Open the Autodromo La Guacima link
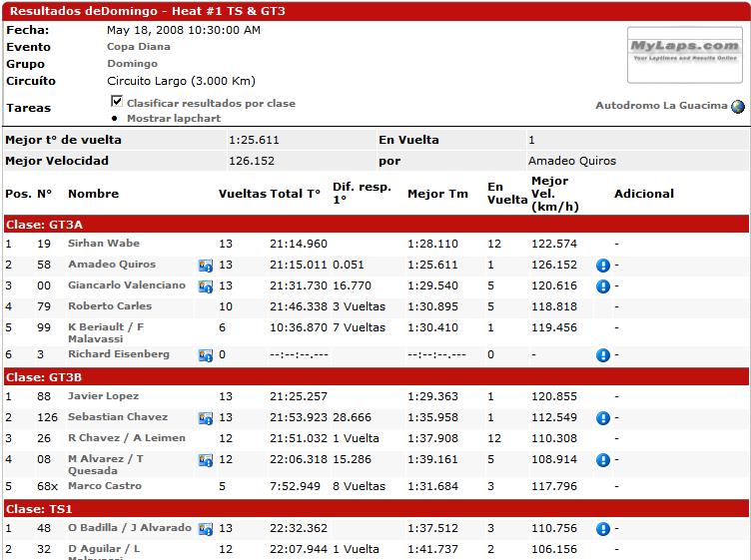The height and width of the screenshot is (560, 751). [x=661, y=106]
